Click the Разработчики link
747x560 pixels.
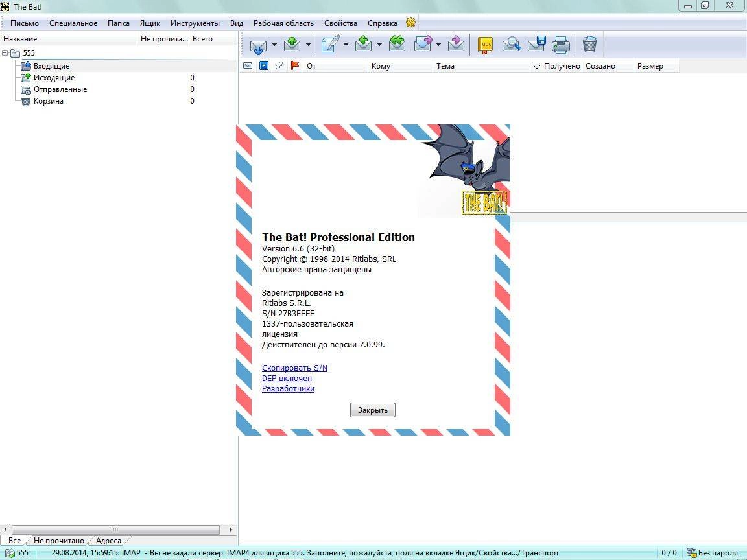pyautogui.click(x=288, y=389)
